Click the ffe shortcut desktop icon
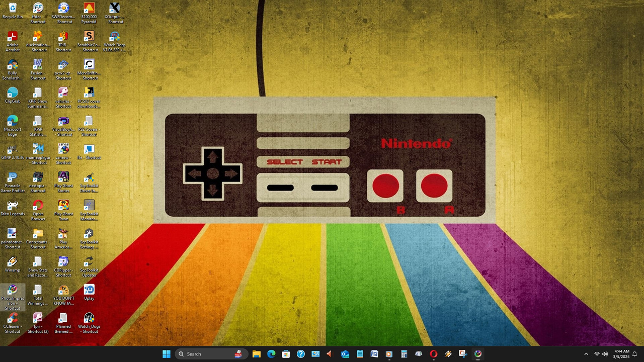Image resolution: width=644 pixels, height=362 pixels. coord(89,151)
